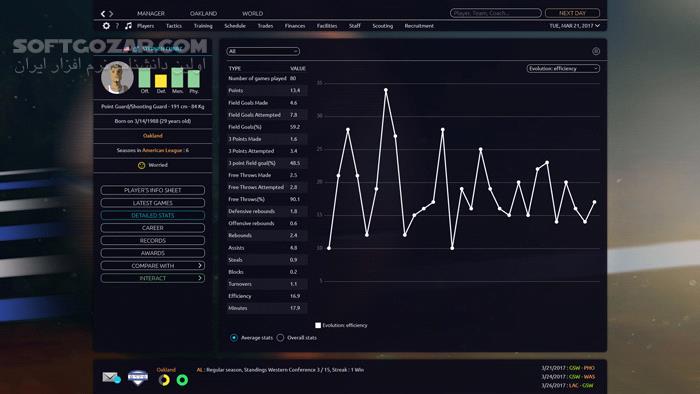The image size is (700, 394).
Task: Click the music note icon
Action: [x=129, y=26]
